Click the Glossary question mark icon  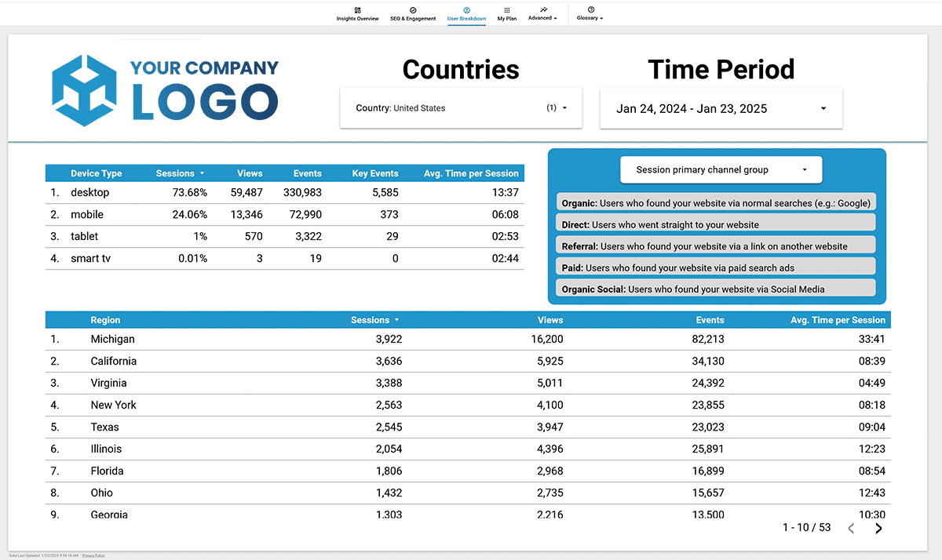point(590,9)
